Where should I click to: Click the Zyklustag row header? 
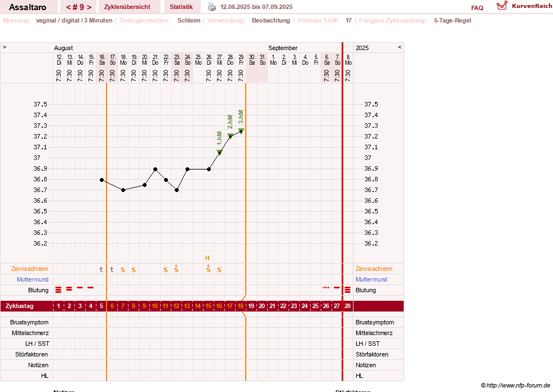click(x=20, y=306)
